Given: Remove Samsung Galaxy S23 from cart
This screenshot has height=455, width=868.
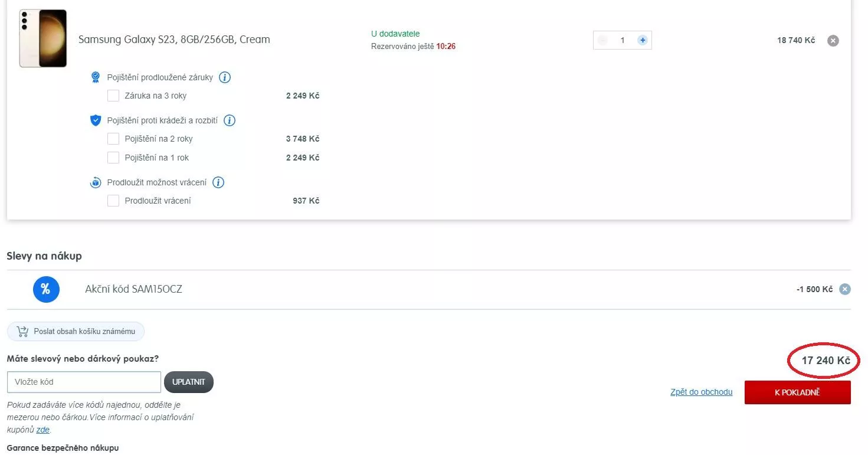Looking at the screenshot, I should point(833,41).
